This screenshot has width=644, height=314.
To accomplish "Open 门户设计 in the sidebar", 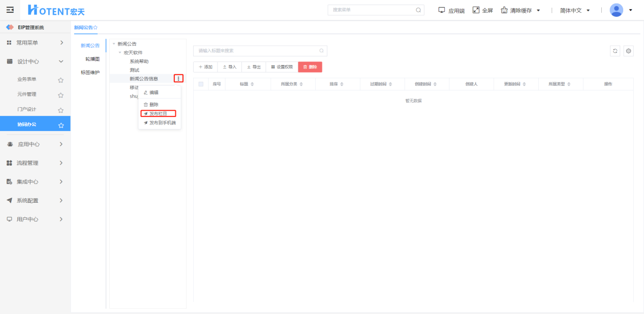I will pyautogui.click(x=27, y=110).
